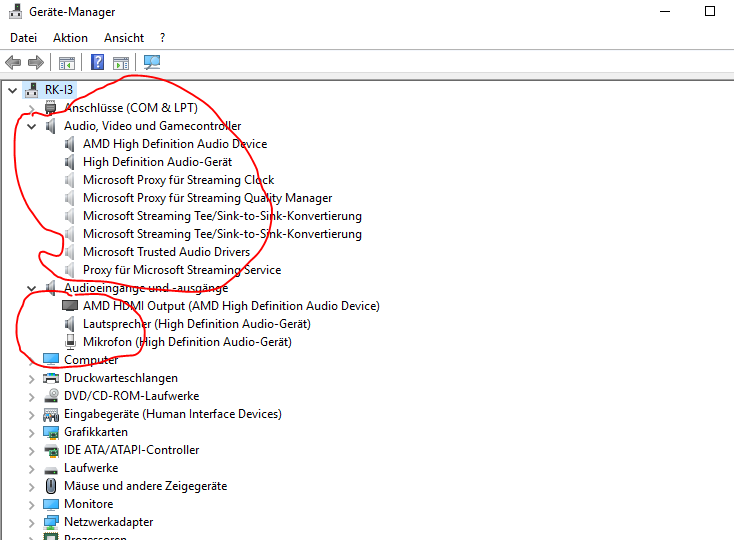The width and height of the screenshot is (734, 540).
Task: Expand the Netzwerkadapter category
Action: 31,523
